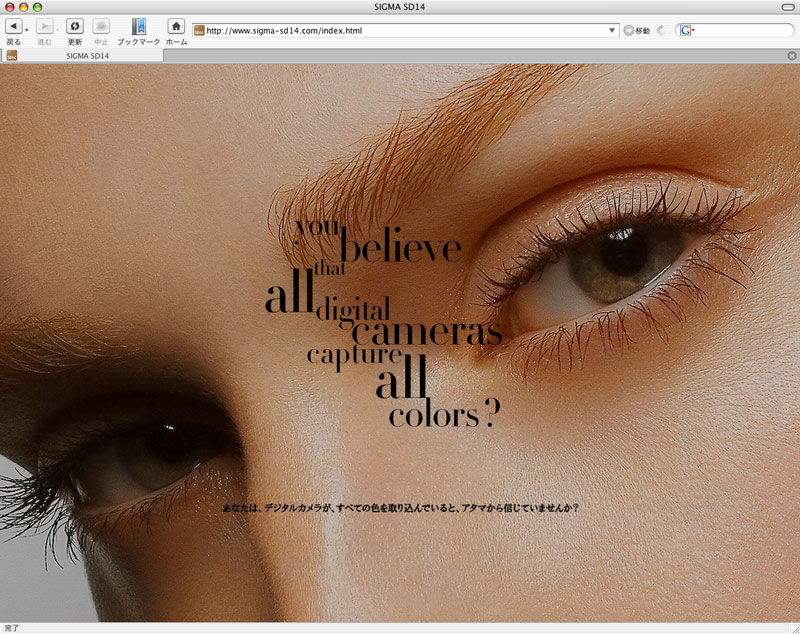This screenshot has height=634, width=800.
Task: Open the Google search engine selector
Action: point(687,31)
